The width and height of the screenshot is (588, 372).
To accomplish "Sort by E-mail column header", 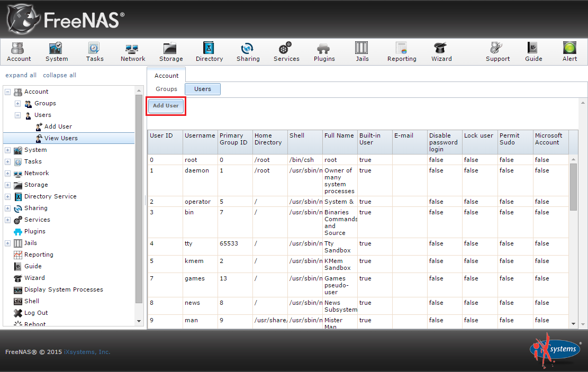I will click(410, 142).
